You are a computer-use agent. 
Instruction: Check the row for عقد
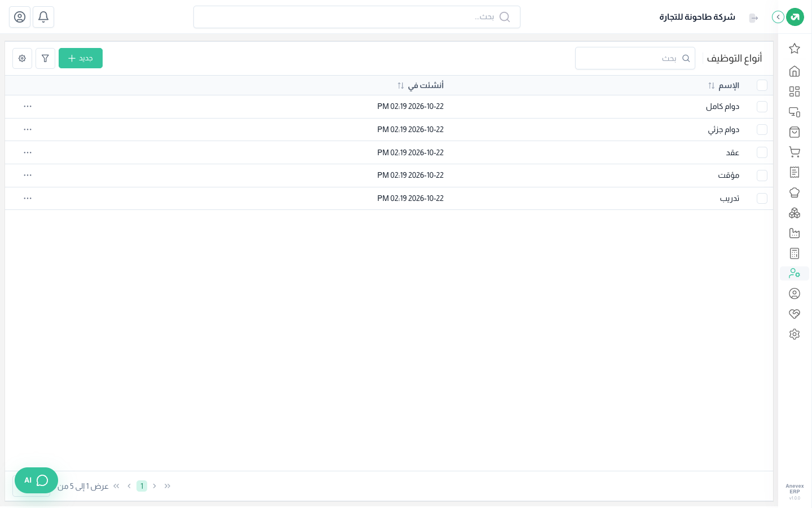762,152
